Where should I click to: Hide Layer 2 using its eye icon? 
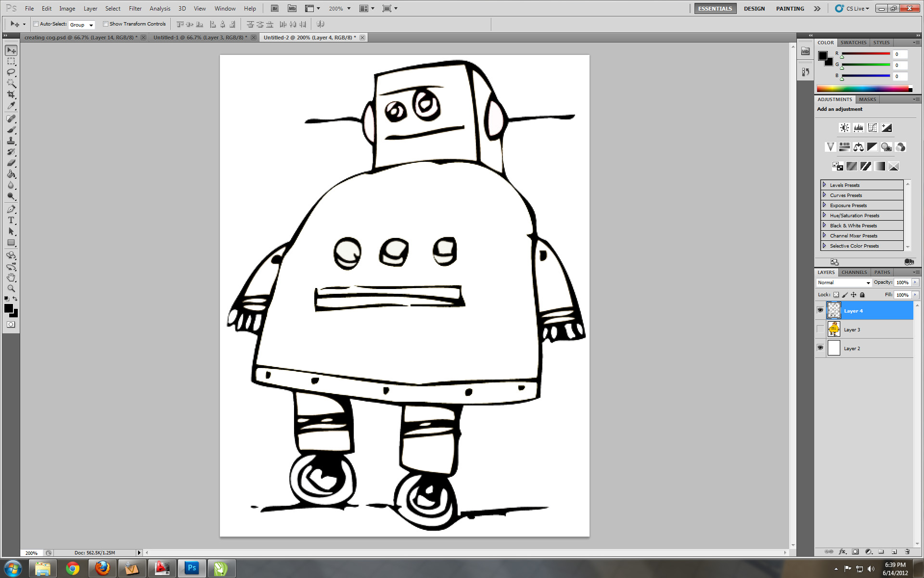coord(820,348)
